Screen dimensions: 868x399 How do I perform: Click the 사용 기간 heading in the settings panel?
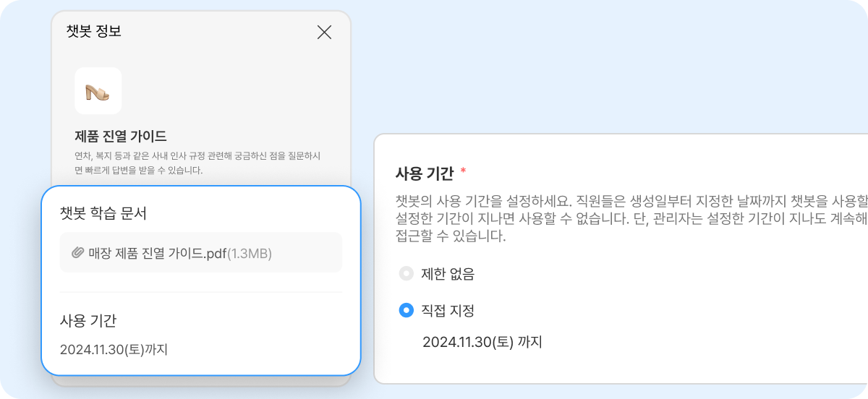[x=425, y=173]
